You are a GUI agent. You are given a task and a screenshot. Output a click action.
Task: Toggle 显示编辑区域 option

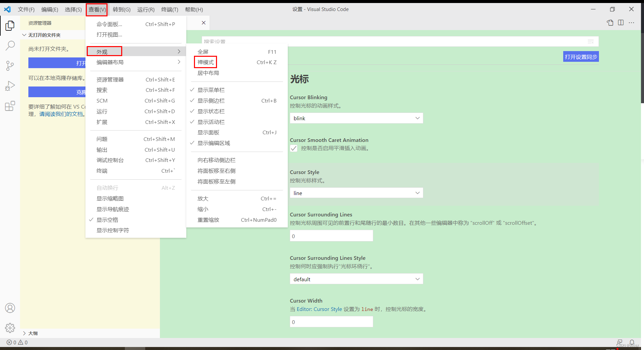pos(237,143)
